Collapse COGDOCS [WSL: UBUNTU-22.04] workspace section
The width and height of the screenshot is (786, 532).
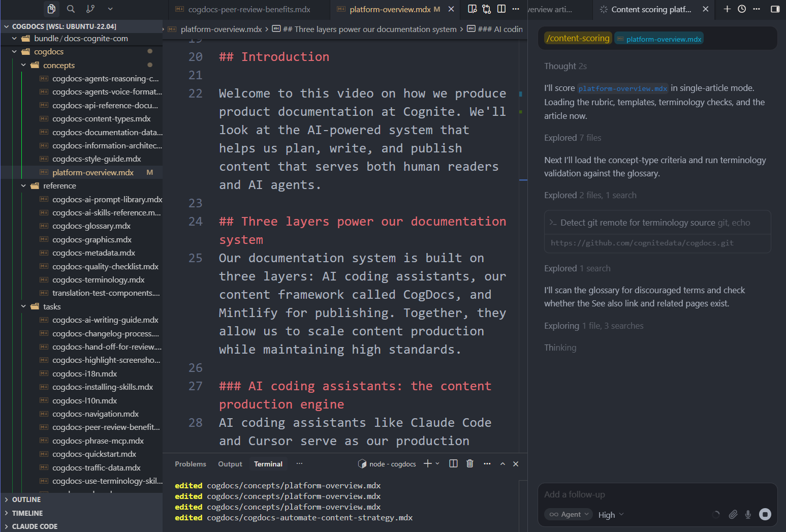[81, 26]
